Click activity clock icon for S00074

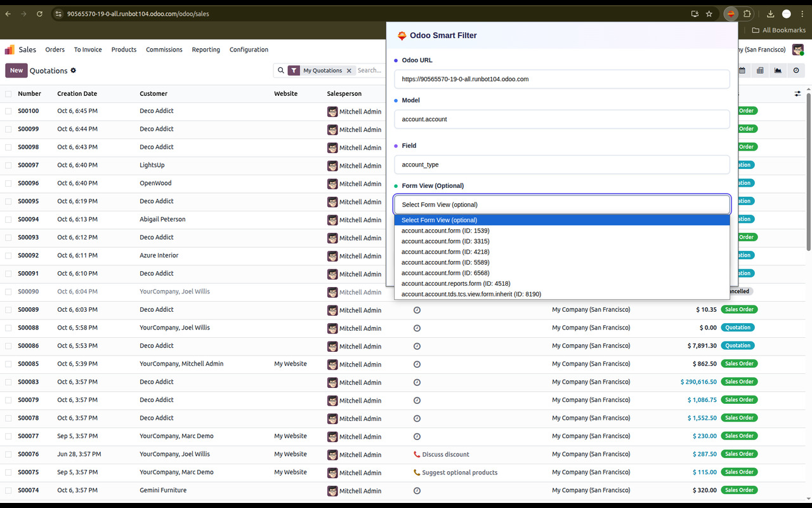417,491
